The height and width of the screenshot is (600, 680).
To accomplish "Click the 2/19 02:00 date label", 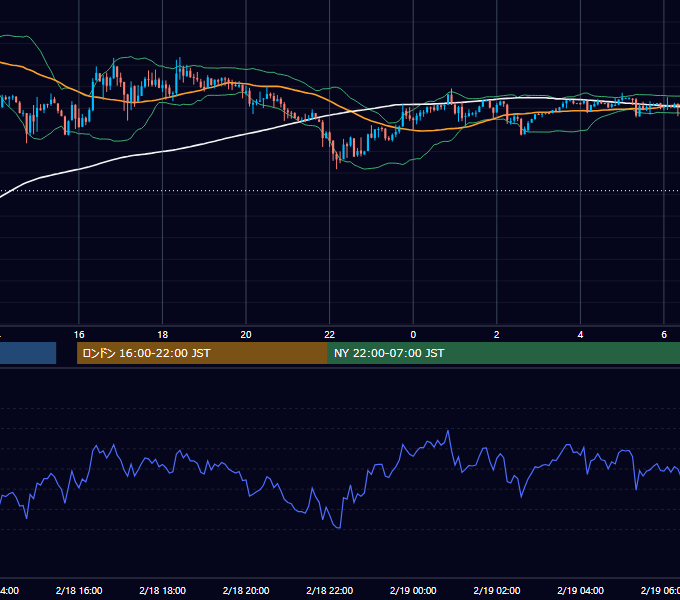I will click(497, 590).
